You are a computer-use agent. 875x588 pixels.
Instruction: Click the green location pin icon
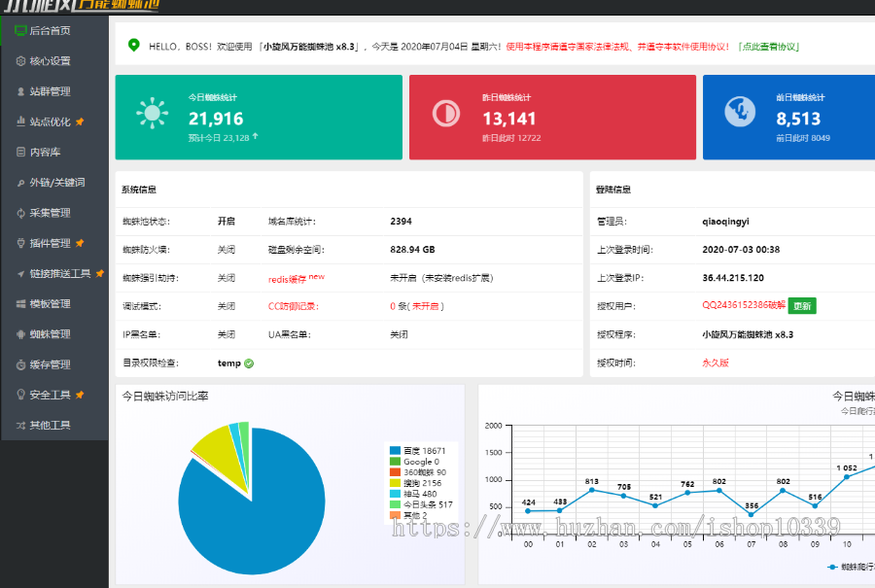134,45
